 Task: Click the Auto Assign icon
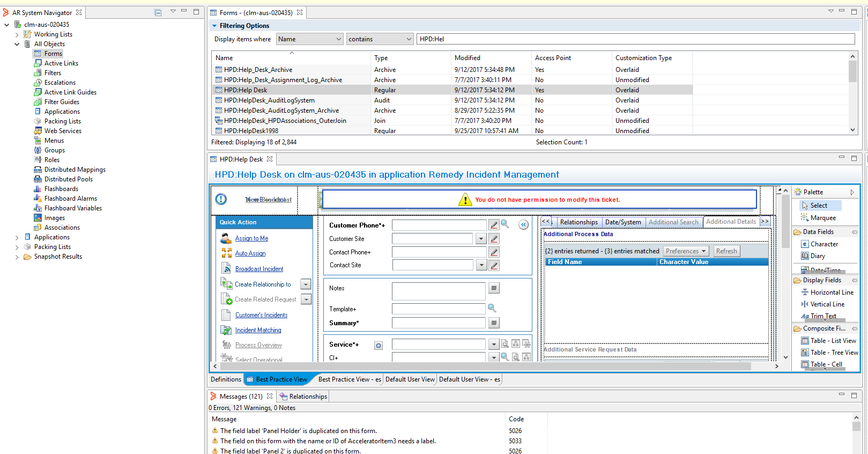pos(226,253)
